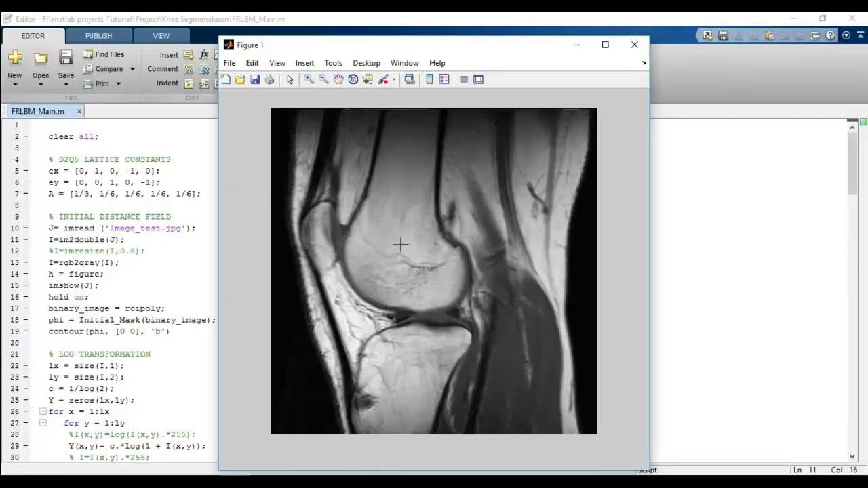Open the View menu in Figure 1
Image resolution: width=868 pixels, height=488 pixels.
tap(277, 63)
